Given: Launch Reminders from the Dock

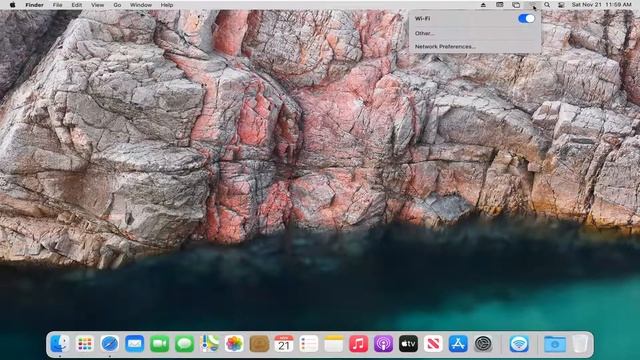Looking at the screenshot, I should [x=309, y=344].
